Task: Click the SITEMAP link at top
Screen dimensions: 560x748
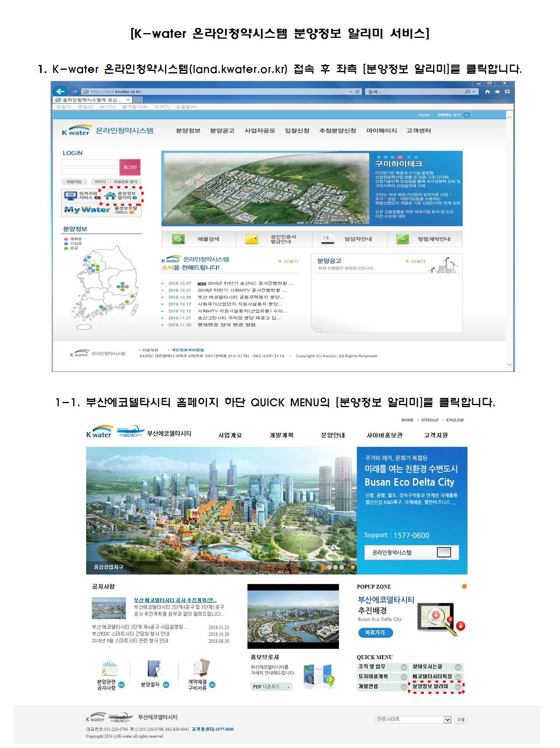Action: [430, 420]
